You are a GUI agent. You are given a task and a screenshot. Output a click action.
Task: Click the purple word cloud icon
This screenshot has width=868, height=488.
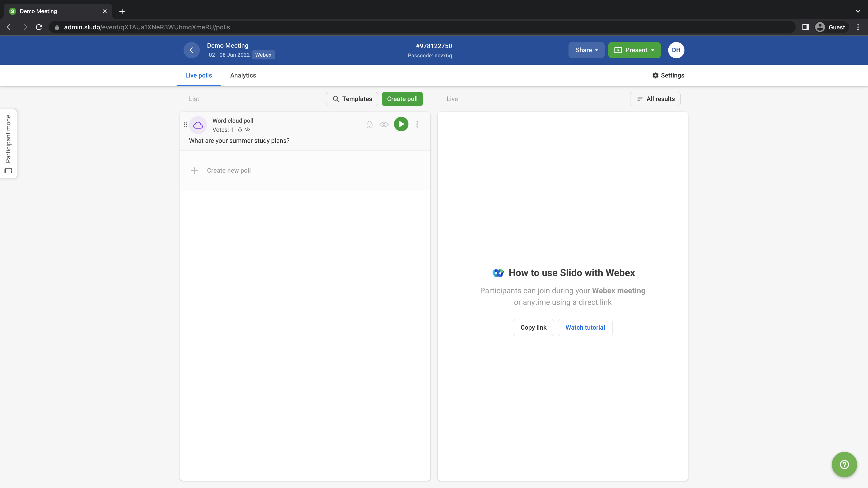[x=198, y=125]
